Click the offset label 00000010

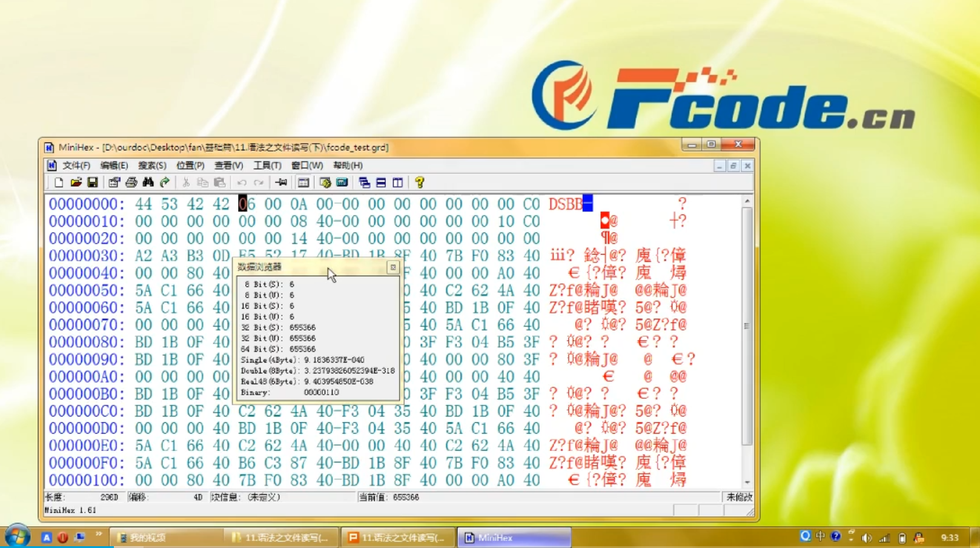pos(86,221)
